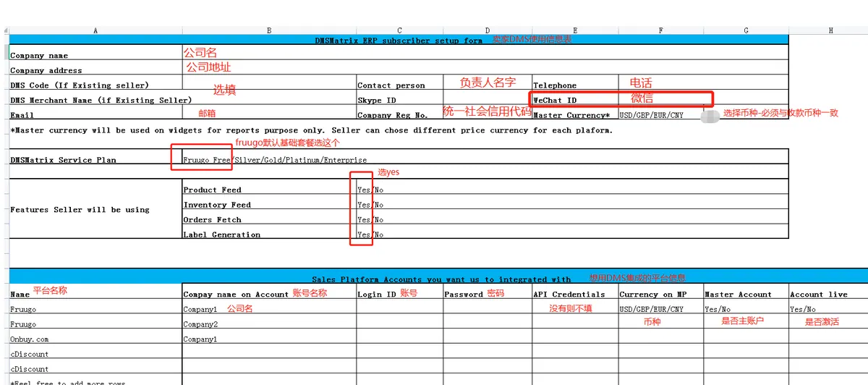868x385 pixels.
Task: Click Yes/No under Account live
Action: [828, 307]
